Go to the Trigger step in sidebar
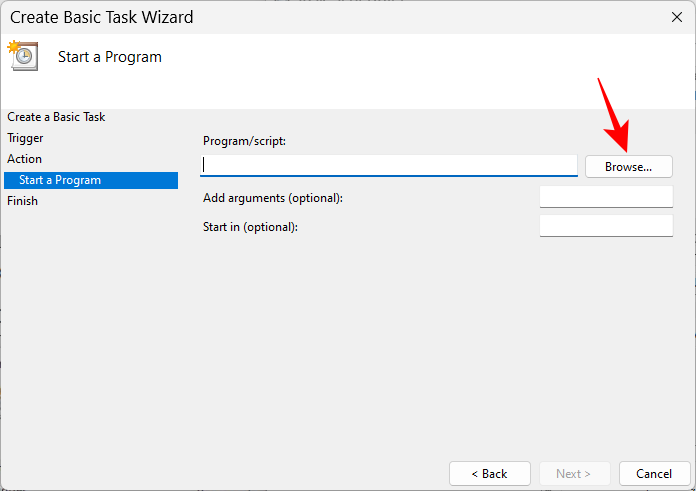 click(25, 138)
